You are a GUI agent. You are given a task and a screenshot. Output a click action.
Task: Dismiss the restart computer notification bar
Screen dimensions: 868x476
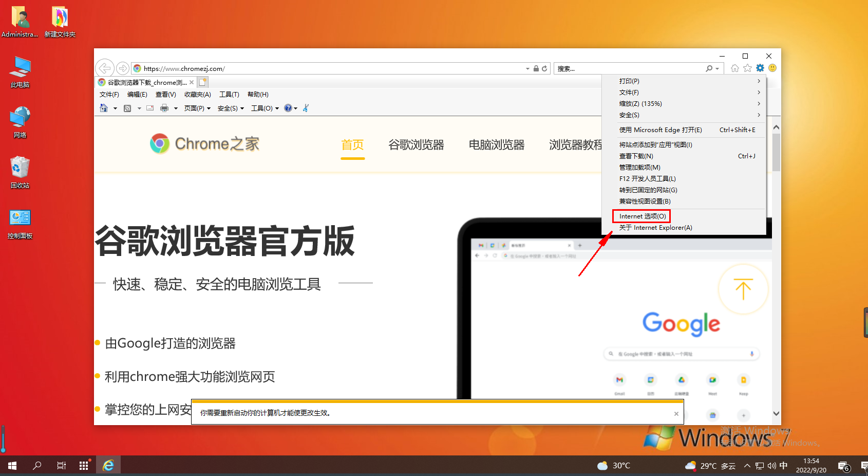click(676, 413)
